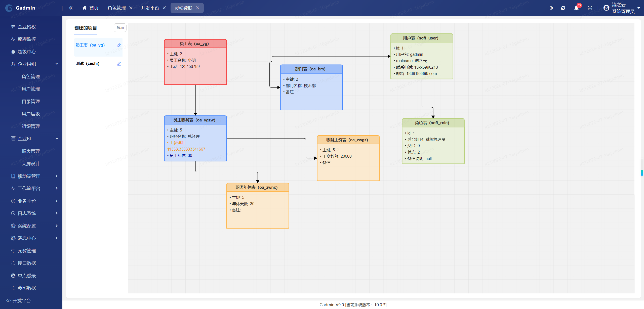Select the 角色表 (soft_role) node header
This screenshot has height=309, width=644.
tap(433, 123)
